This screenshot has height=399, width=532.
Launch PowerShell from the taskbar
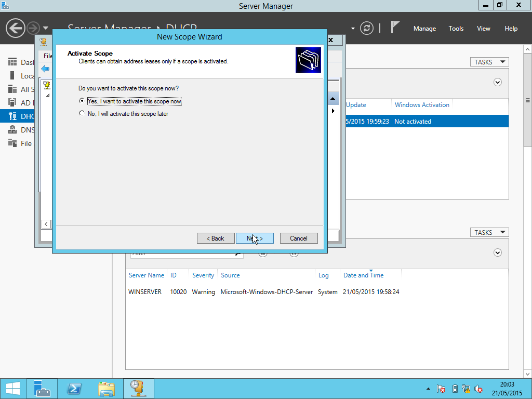[74, 389]
